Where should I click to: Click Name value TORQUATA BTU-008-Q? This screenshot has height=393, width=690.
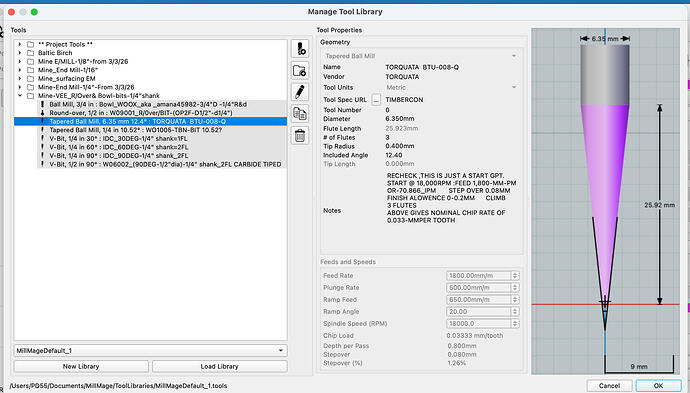[x=422, y=67]
